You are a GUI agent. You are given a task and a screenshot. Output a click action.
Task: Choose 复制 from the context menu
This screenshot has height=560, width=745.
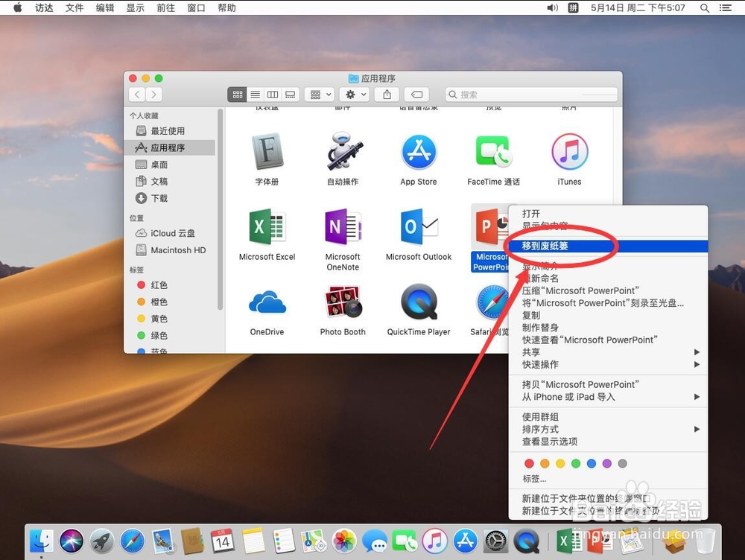click(x=608, y=316)
